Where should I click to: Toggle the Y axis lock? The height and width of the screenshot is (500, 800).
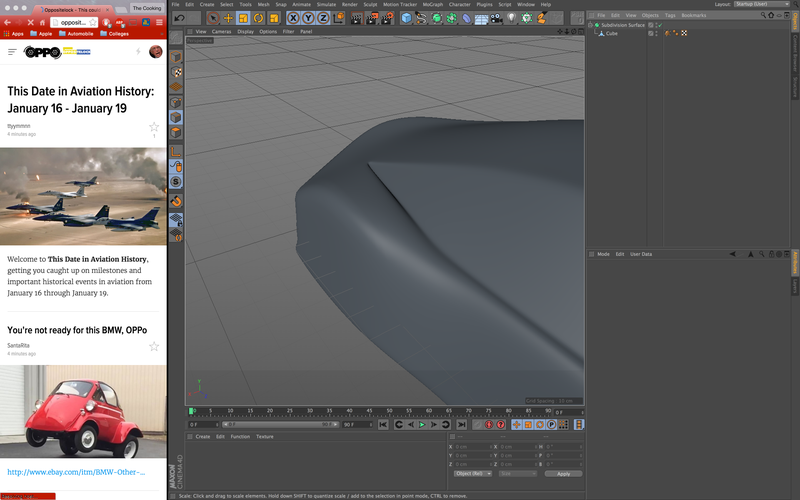click(308, 18)
